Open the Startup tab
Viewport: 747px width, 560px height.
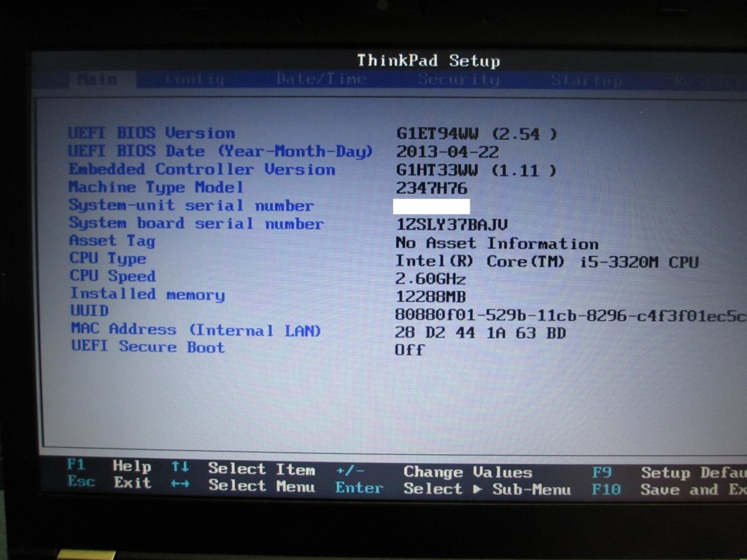click(x=586, y=80)
